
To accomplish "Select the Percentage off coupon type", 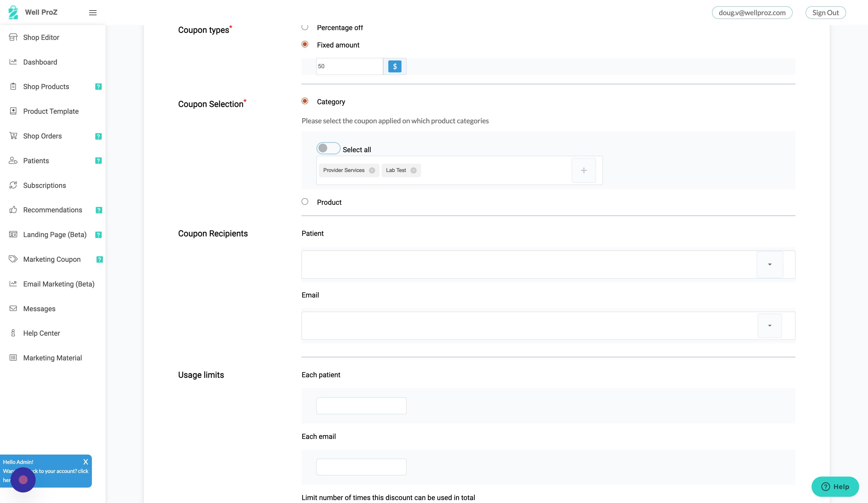I will click(x=304, y=27).
